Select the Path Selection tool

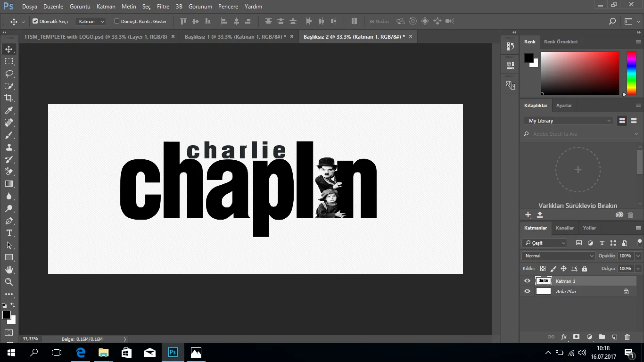pos(8,245)
